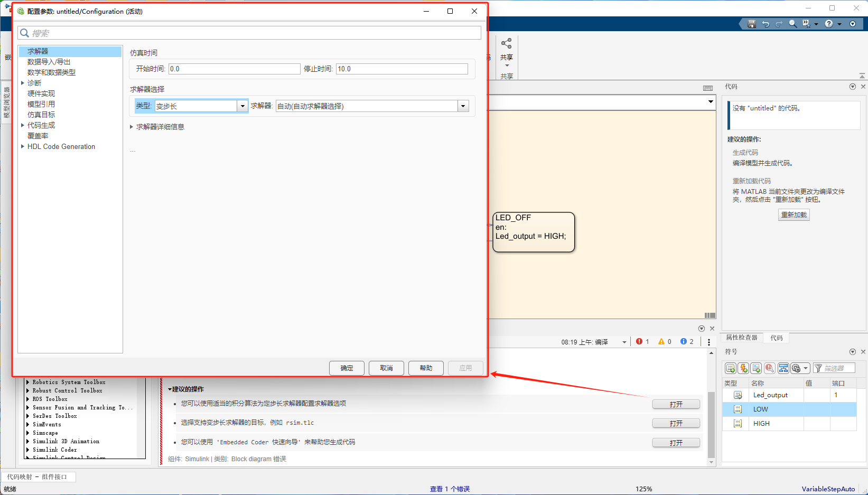Expand the Diagnostics tree node in the dialog
868x495 pixels.
pos(23,83)
